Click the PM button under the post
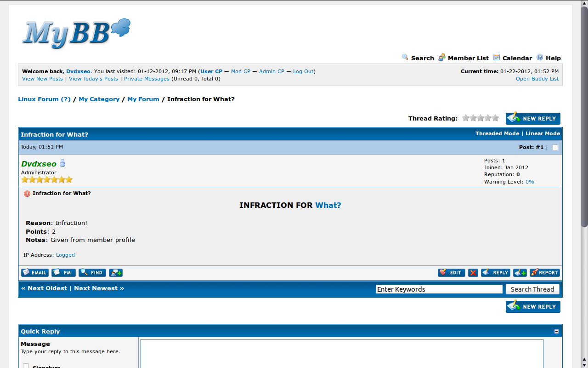This screenshot has height=368, width=588. 63,273
